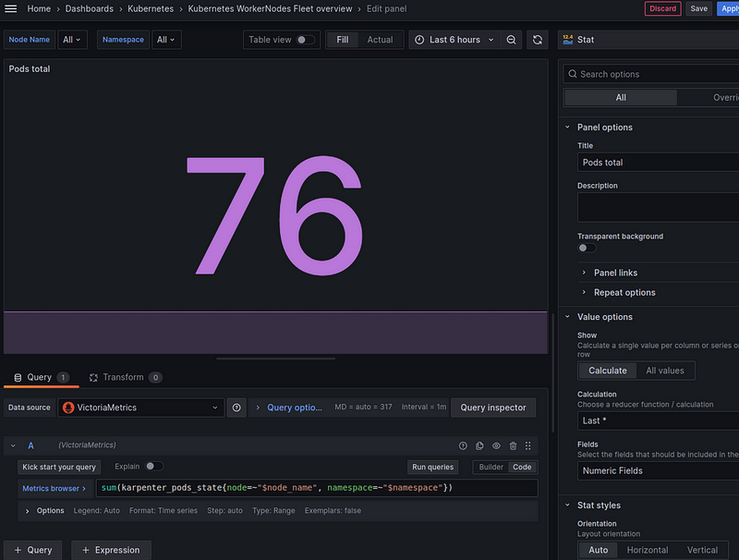This screenshot has width=739, height=560.
Task: Click the Run queries button
Action: coord(433,467)
